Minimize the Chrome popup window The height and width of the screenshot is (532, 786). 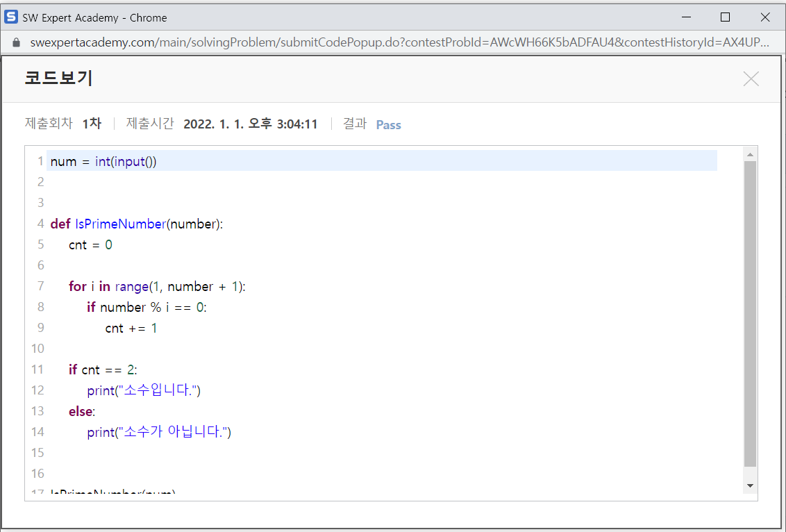686,17
